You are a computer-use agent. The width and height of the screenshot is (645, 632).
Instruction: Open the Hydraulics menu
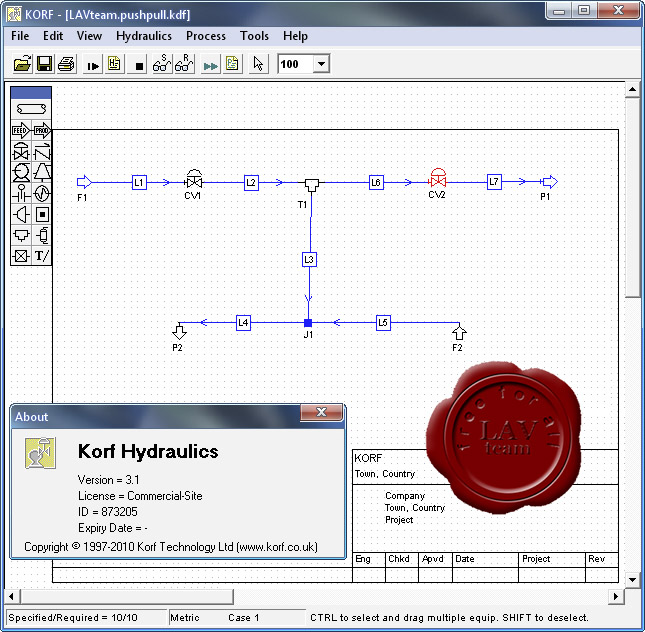(144, 36)
